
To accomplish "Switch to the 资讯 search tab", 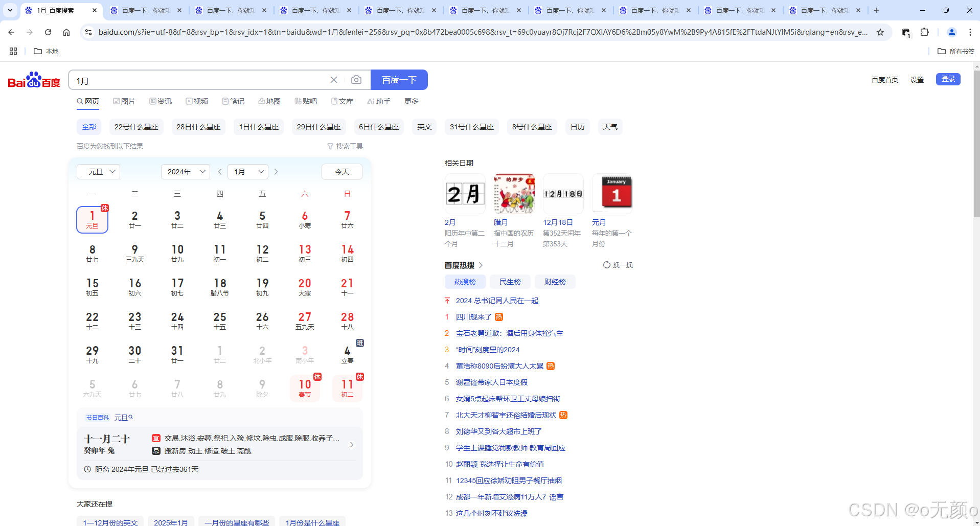I will 161,101.
